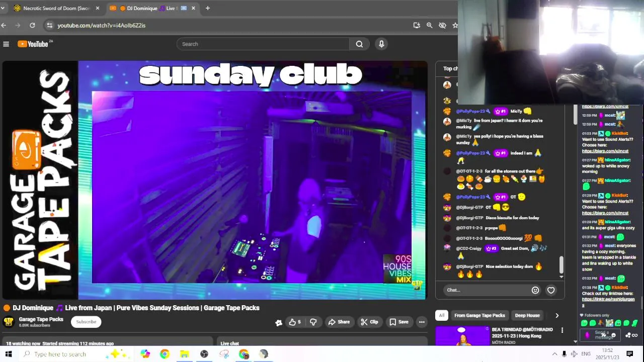Select the Deep House chip
The width and height of the screenshot is (644, 362).
[x=527, y=315]
